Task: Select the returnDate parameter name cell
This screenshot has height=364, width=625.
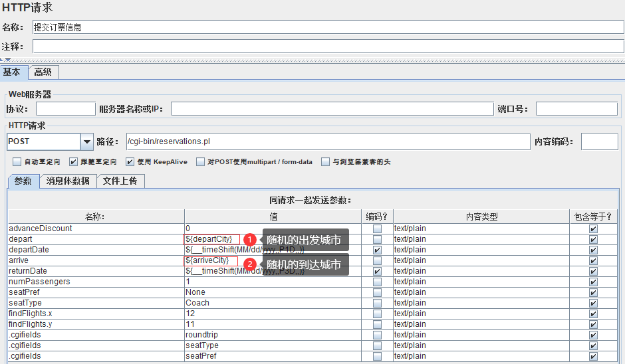Action: [96, 271]
